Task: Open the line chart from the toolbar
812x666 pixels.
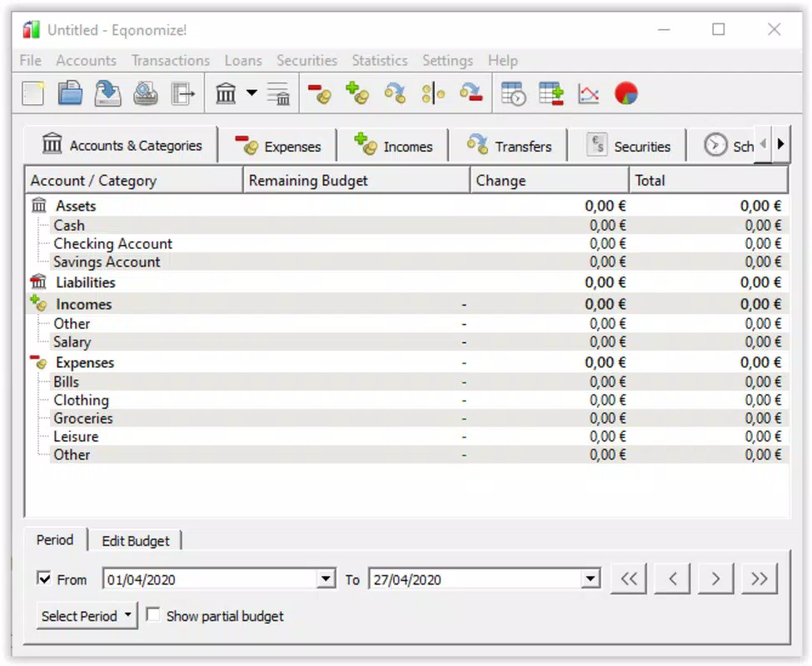Action: click(589, 94)
